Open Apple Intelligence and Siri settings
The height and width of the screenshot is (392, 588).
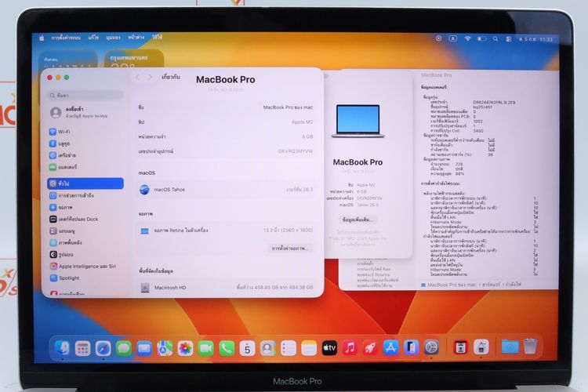pos(83,267)
